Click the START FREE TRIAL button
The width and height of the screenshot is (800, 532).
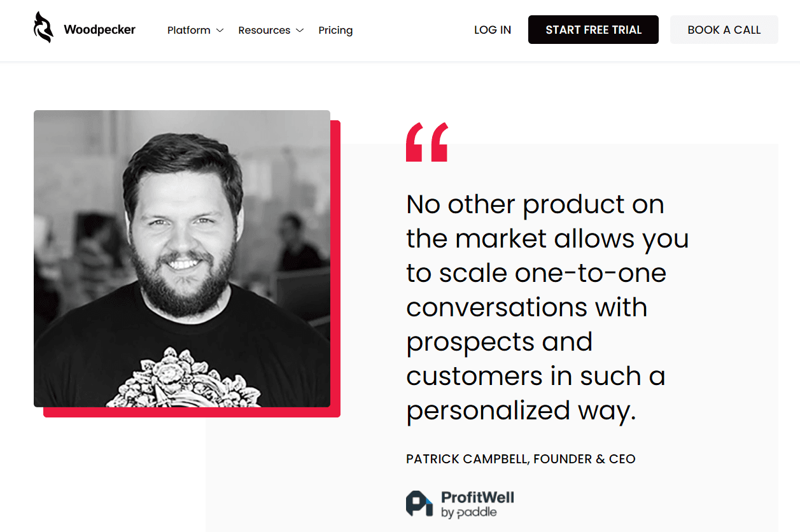593,30
